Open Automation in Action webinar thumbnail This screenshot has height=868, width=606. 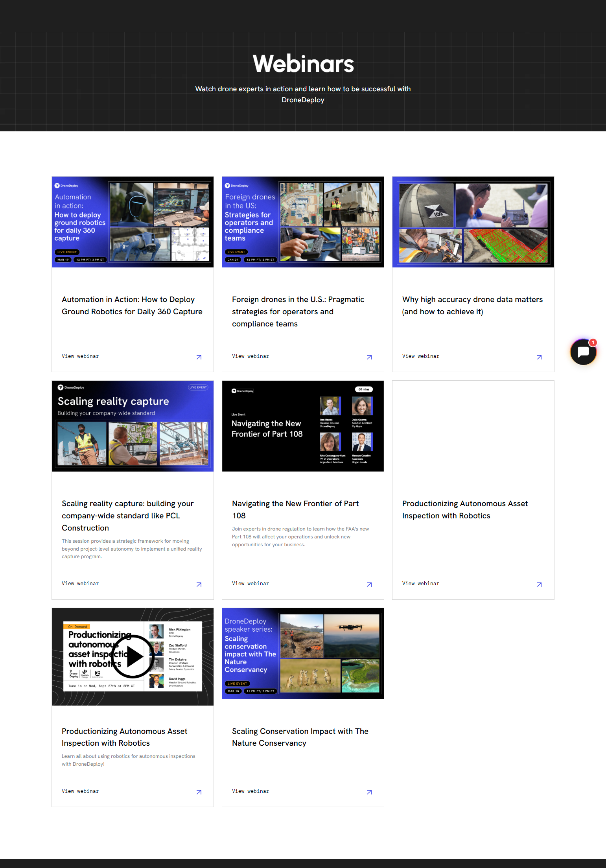pyautogui.click(x=133, y=222)
